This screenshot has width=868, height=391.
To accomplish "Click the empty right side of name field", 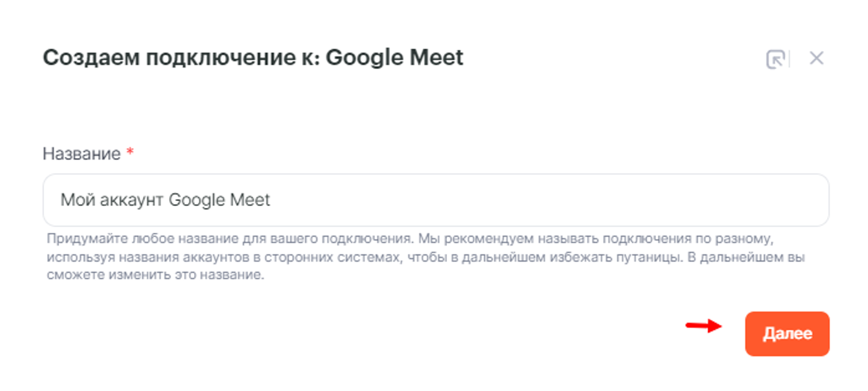I will 620,200.
